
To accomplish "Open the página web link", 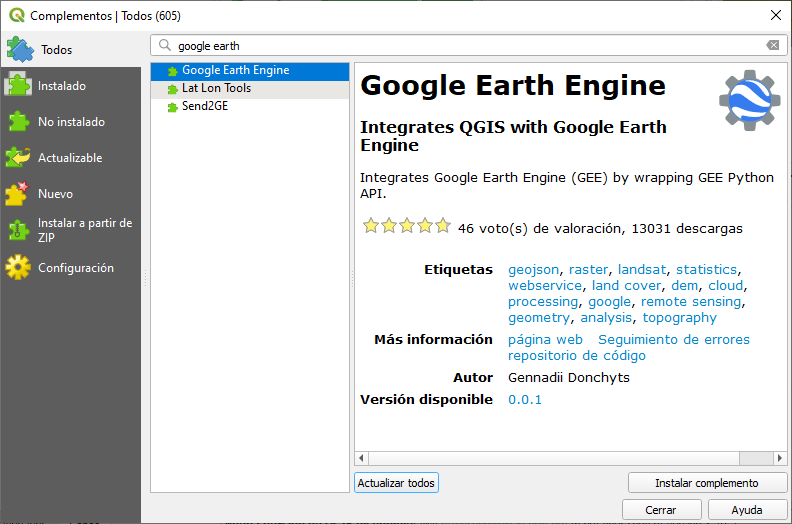I will 545,340.
